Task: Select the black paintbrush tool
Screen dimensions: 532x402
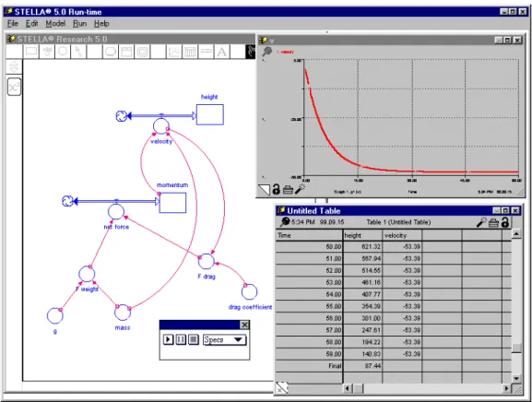Action: (251, 52)
